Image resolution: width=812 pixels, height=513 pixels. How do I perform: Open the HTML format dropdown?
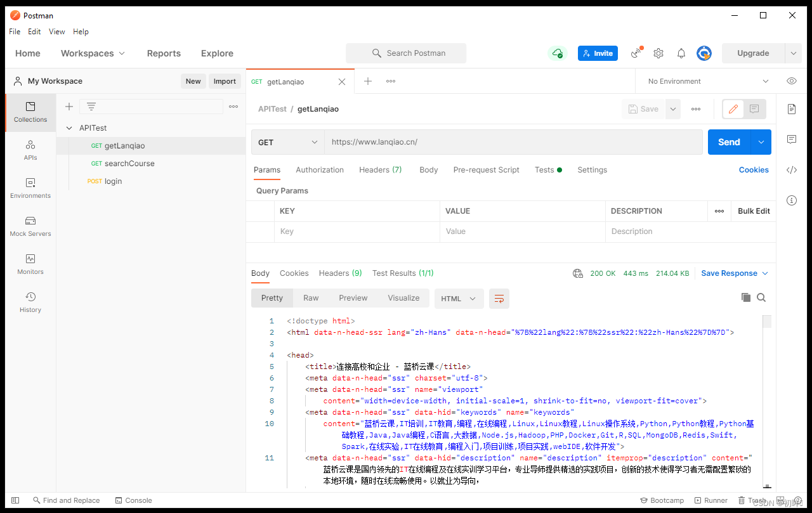click(459, 299)
